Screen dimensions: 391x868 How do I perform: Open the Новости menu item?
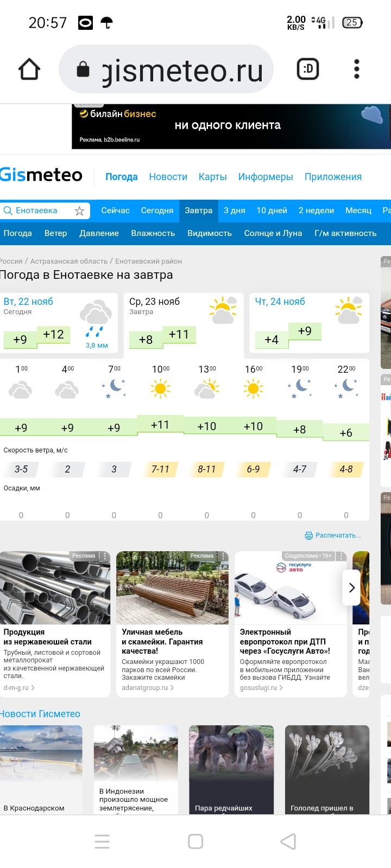168,177
